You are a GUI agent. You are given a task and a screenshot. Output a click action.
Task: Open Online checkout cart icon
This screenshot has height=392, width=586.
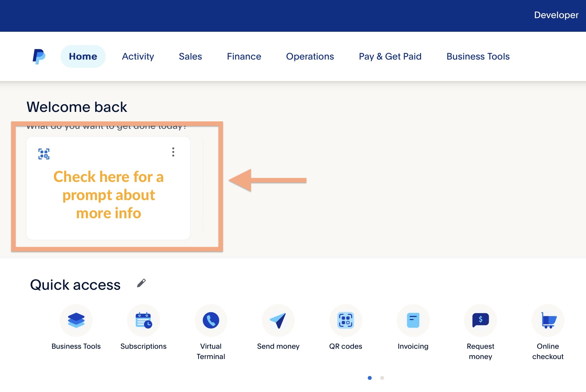(x=548, y=320)
